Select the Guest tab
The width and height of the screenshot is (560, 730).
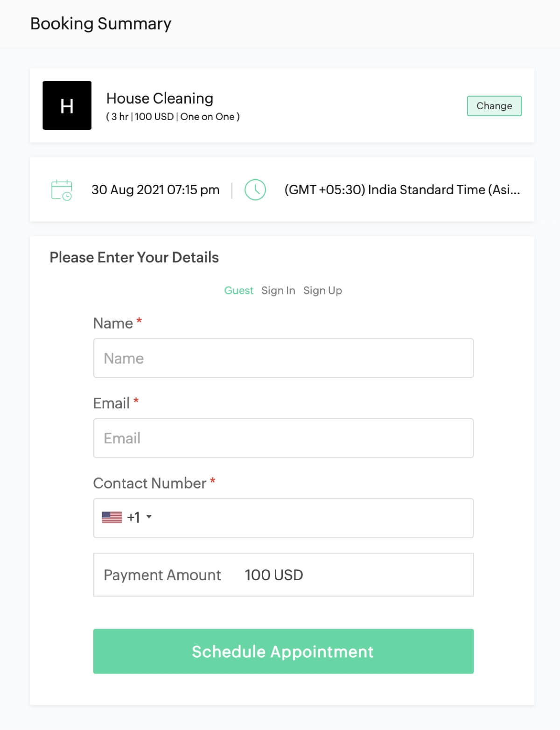point(238,290)
